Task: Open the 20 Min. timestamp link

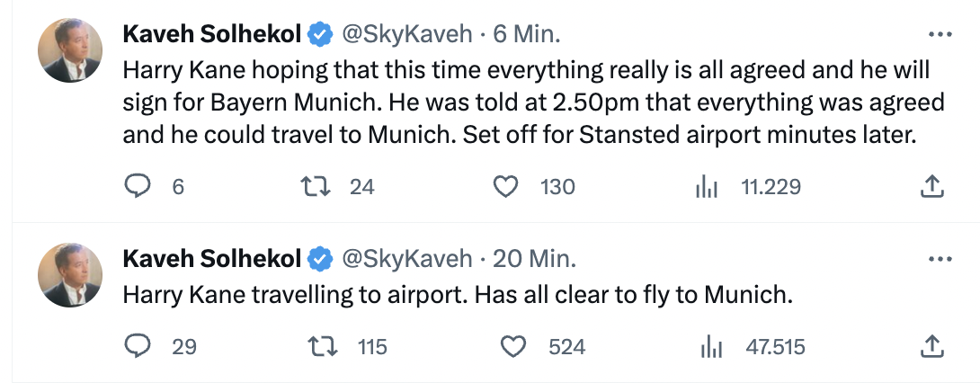Action: (535, 259)
